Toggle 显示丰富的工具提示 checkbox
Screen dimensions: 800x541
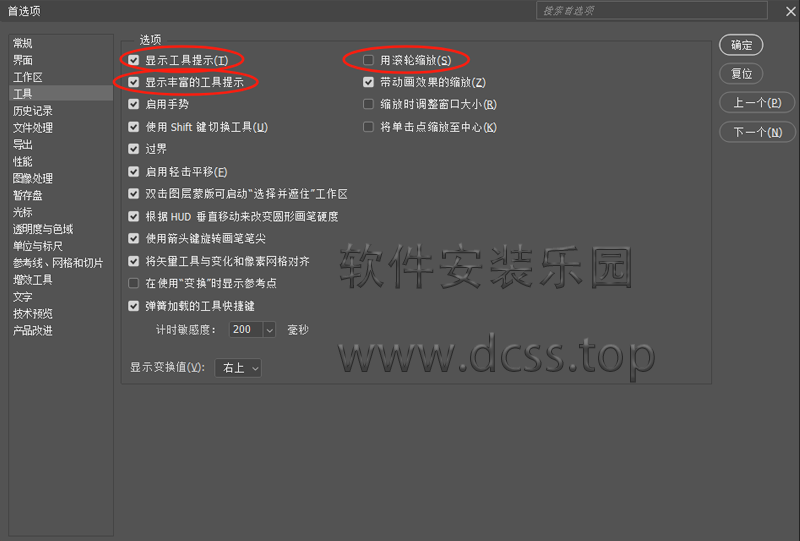(134, 82)
